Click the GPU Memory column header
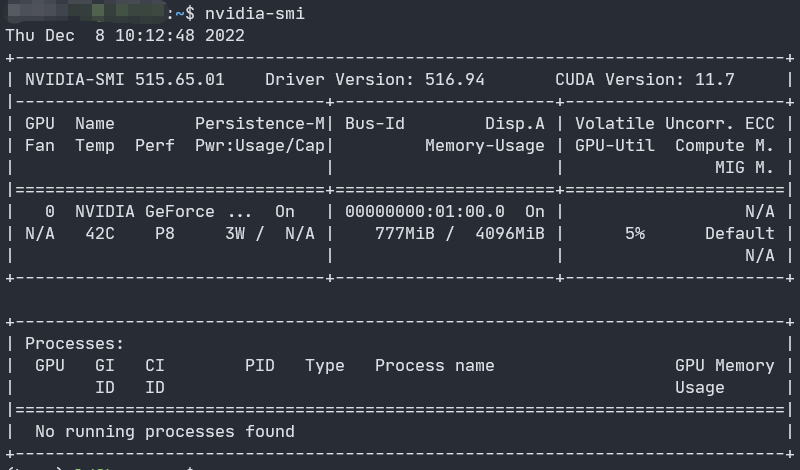Image resolution: width=800 pixels, height=470 pixels. pos(724,366)
